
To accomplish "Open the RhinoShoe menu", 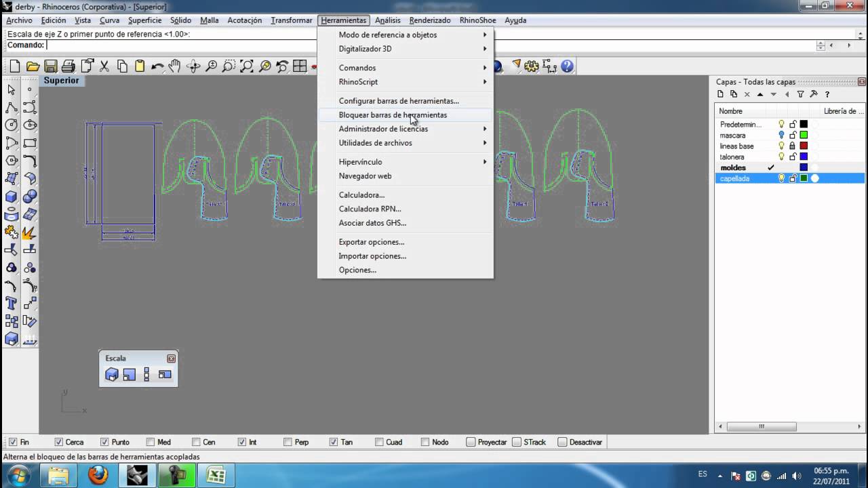I will point(478,20).
